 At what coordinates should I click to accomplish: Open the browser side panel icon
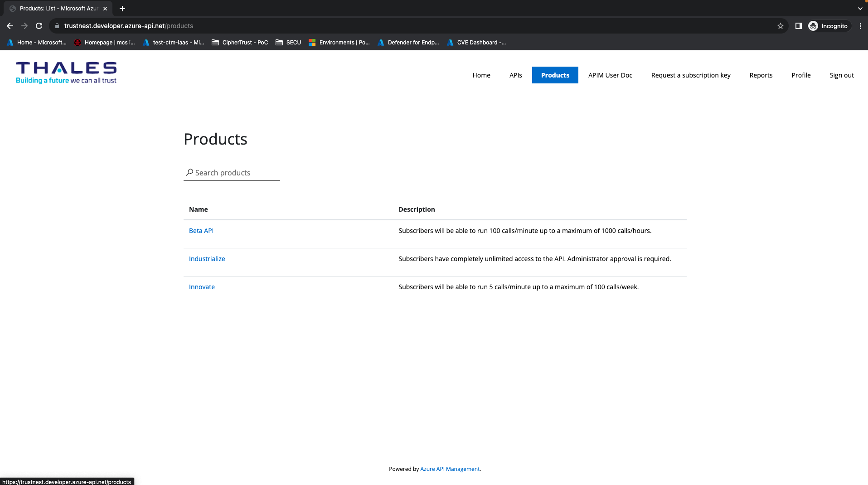(799, 26)
